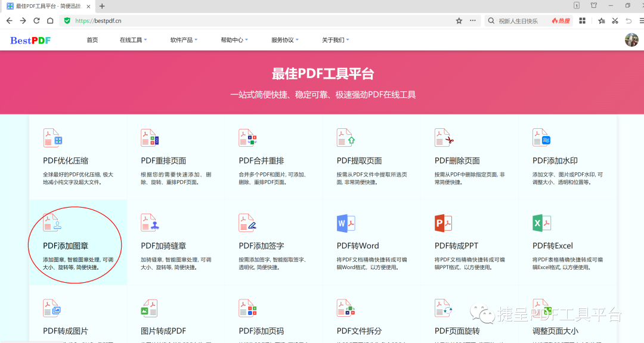Click the PDF提取页面 title
The width and height of the screenshot is (644, 343).
pos(360,160)
